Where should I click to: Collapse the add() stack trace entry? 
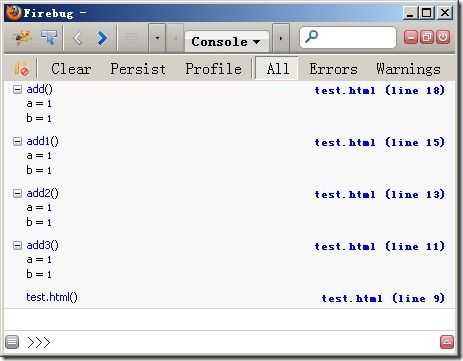(17, 89)
